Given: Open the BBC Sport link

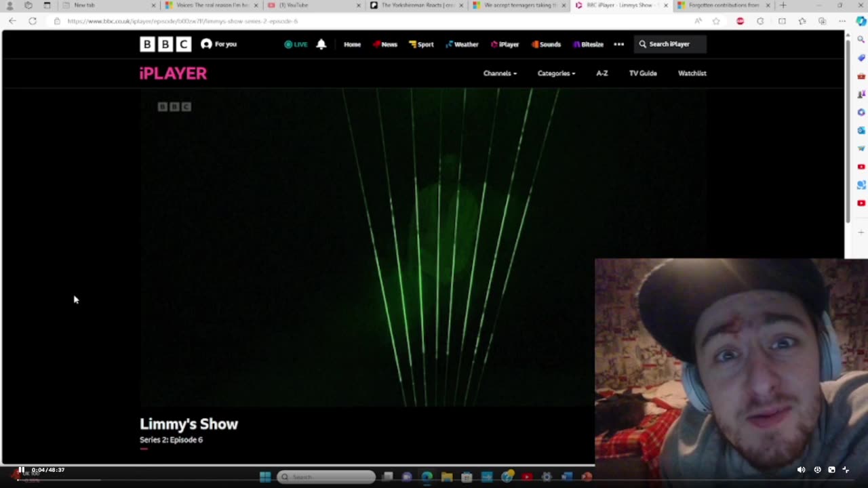Looking at the screenshot, I should [421, 44].
